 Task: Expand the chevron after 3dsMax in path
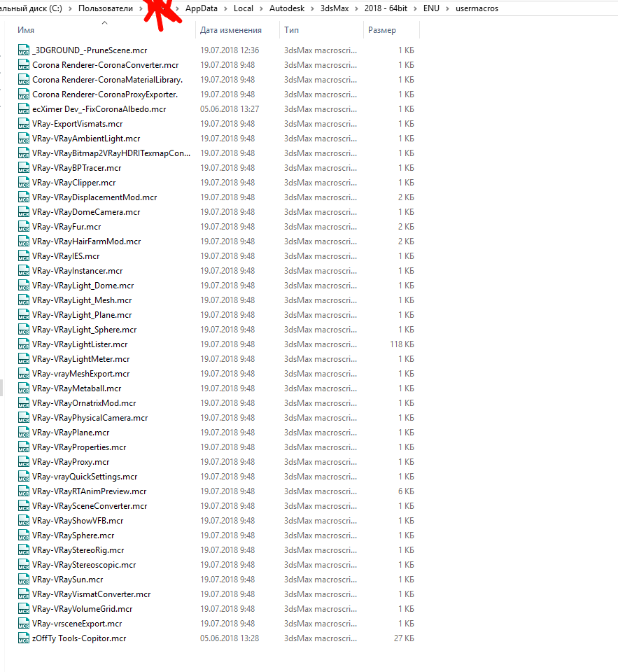coord(356,8)
